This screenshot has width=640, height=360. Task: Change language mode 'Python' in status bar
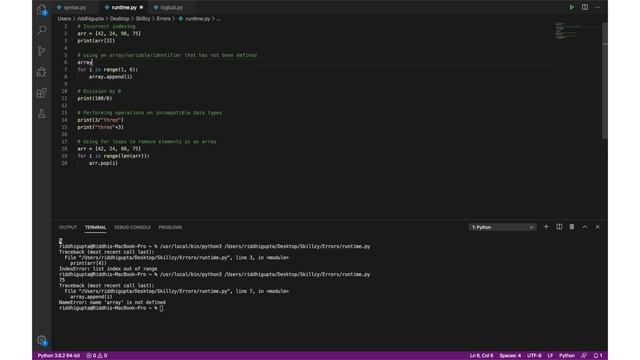(567, 356)
